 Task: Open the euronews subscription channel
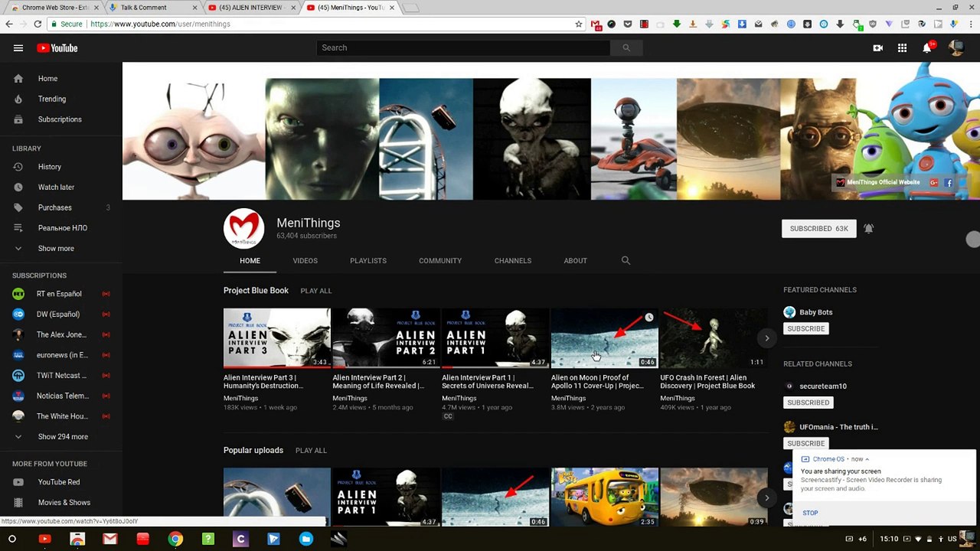tap(62, 355)
